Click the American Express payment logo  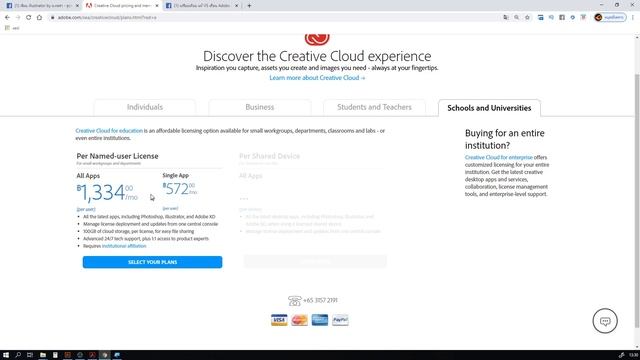click(320, 320)
